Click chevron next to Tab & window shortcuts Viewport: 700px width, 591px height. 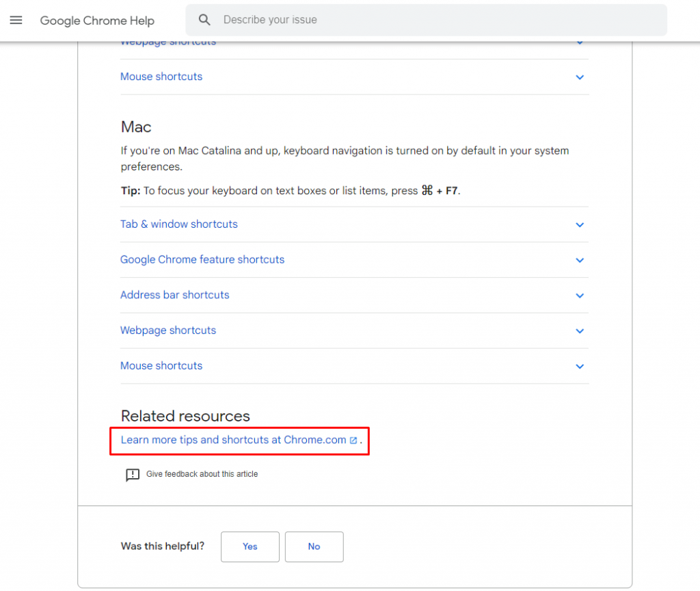pos(580,224)
